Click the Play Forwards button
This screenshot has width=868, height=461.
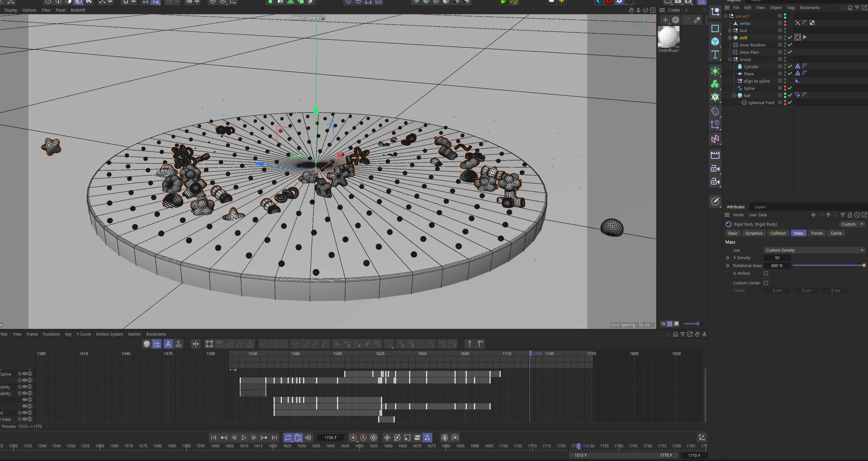point(244,438)
